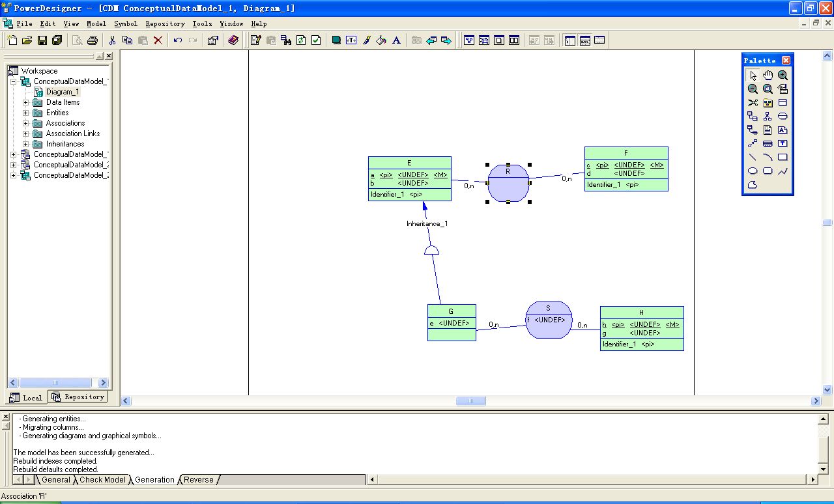834x504 pixels.
Task: Select the Polyline tool in Palette
Action: tap(783, 171)
